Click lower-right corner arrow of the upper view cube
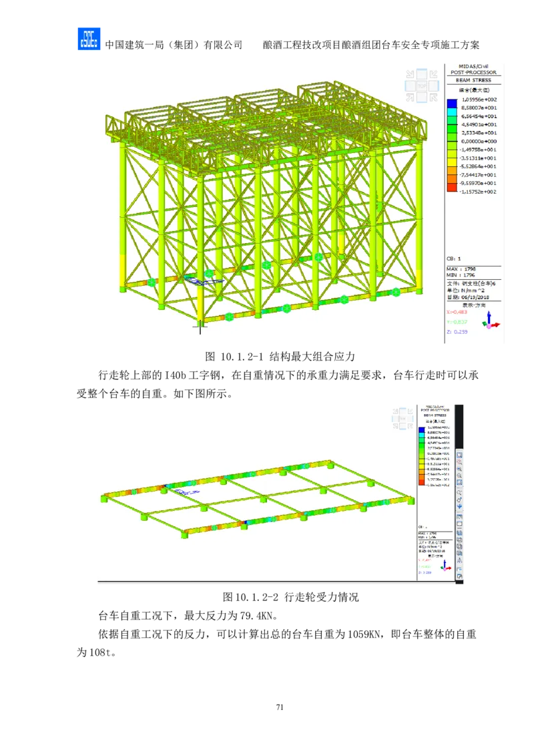The image size is (534, 756). coord(434,98)
